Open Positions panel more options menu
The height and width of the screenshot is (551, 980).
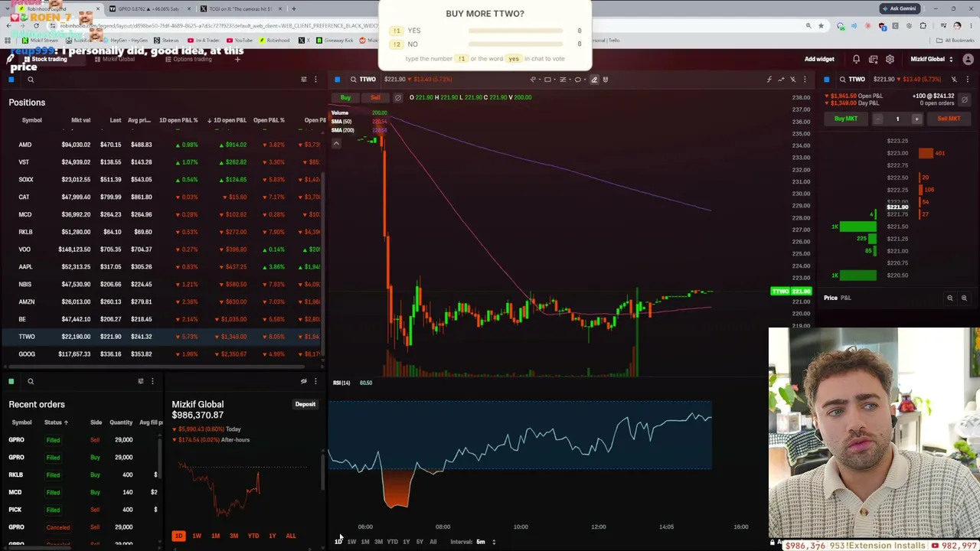coord(315,80)
